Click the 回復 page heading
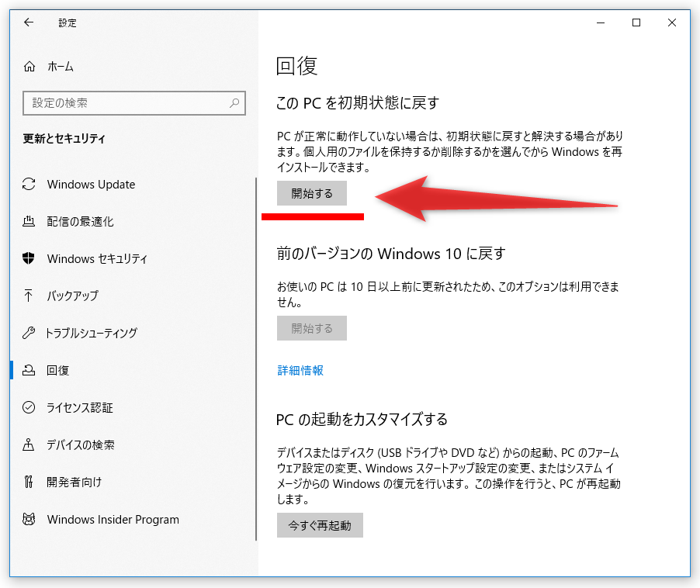This screenshot has height=588, width=700. pos(296,66)
